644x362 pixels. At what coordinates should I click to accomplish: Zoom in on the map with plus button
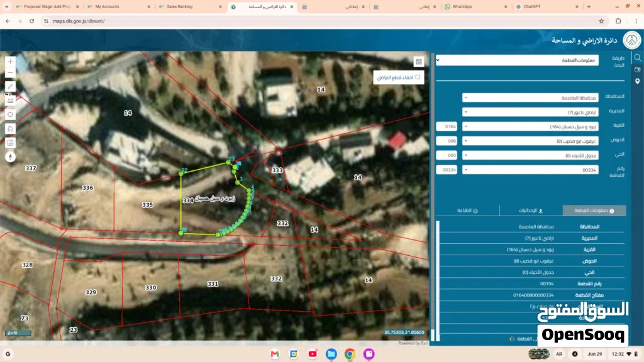(x=10, y=62)
